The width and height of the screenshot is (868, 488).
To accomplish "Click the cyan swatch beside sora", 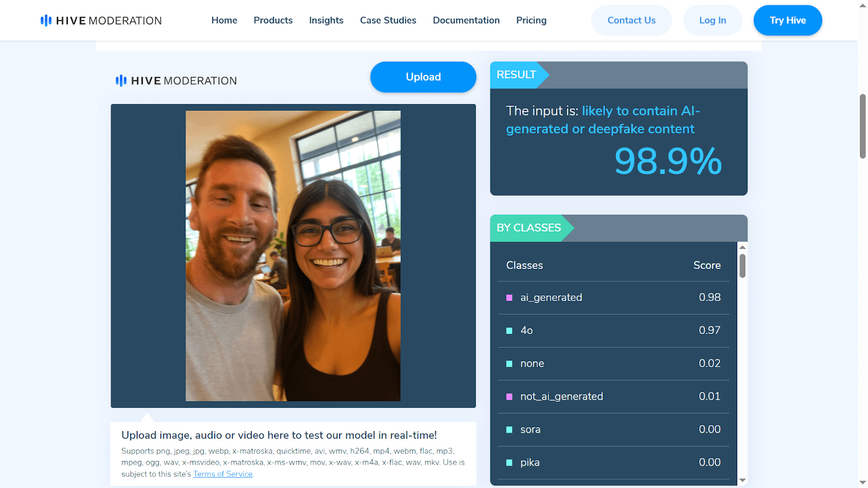I will pyautogui.click(x=509, y=429).
